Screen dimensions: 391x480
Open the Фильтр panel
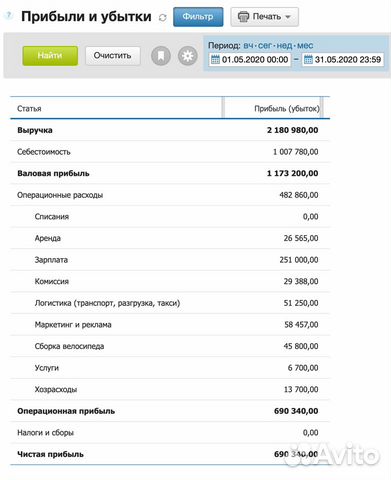(198, 17)
